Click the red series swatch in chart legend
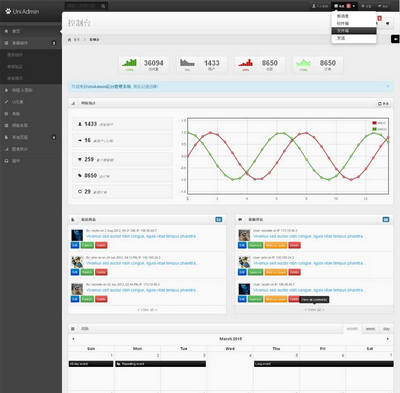 [374, 123]
